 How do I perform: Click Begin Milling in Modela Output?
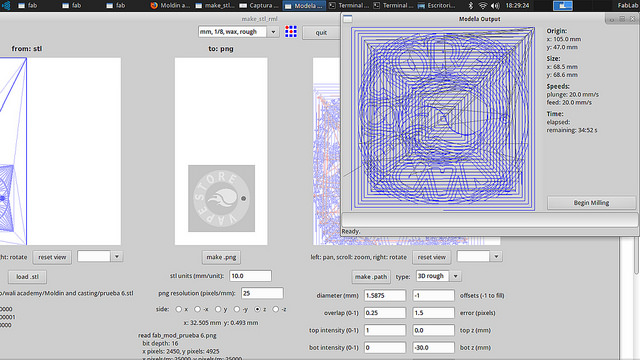[591, 202]
